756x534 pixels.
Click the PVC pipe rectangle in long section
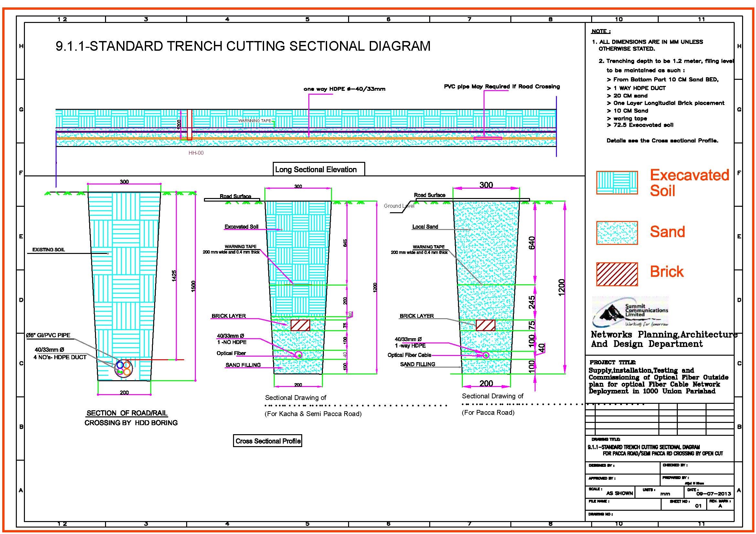click(488, 138)
